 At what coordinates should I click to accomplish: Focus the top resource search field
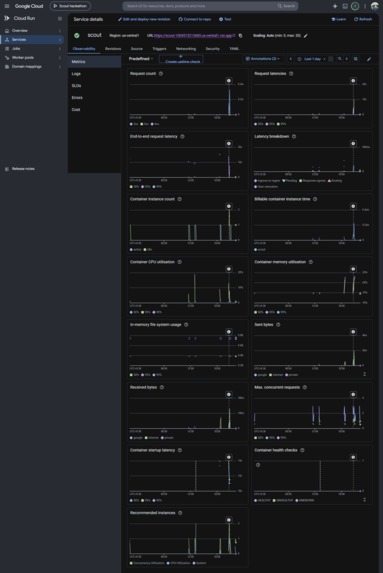click(210, 6)
